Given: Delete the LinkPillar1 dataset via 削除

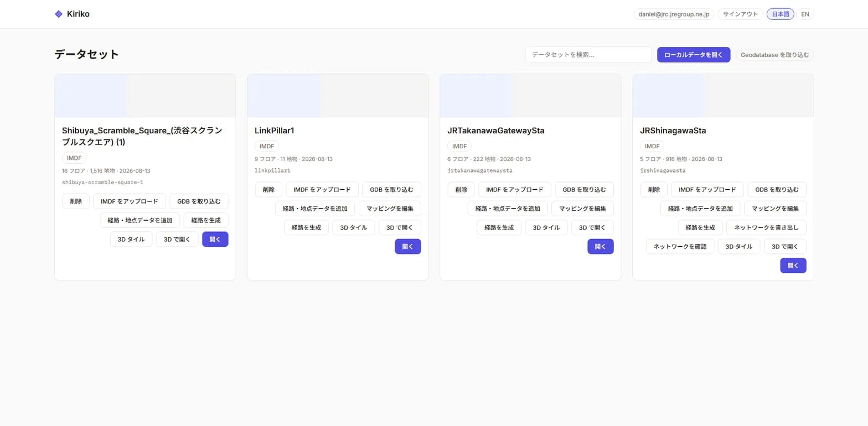Looking at the screenshot, I should (x=268, y=190).
